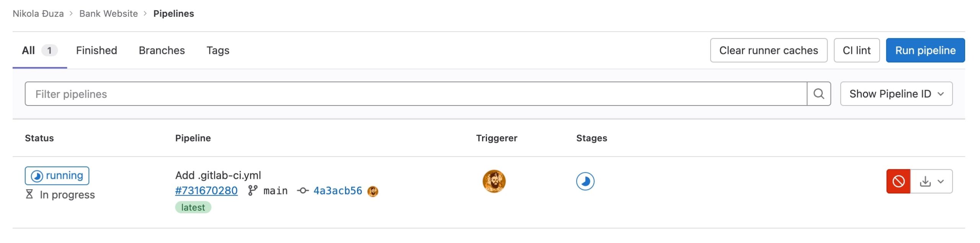Click the download artifacts icon
This screenshot has width=980, height=243.
click(925, 181)
